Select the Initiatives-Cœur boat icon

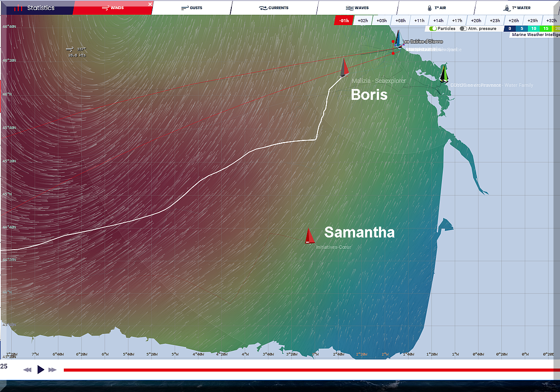pos(309,236)
